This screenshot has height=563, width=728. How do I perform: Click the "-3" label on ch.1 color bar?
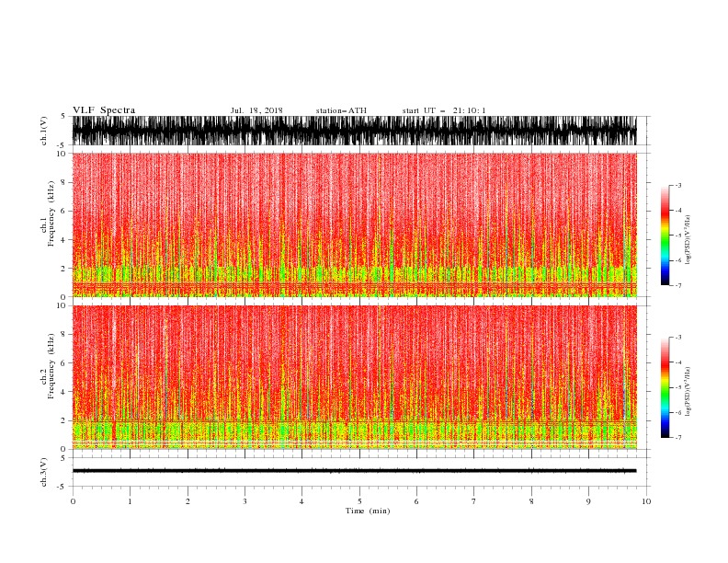(x=677, y=185)
